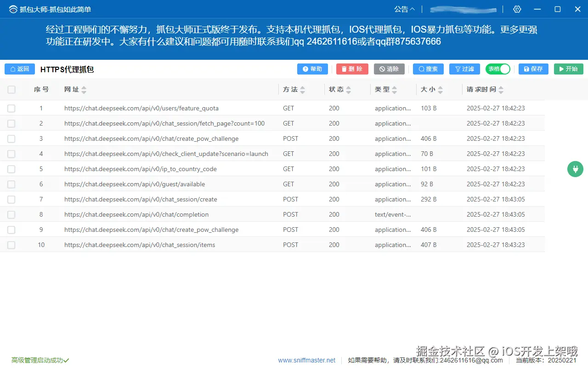Tick the select-all checkbox in table header

11,90
